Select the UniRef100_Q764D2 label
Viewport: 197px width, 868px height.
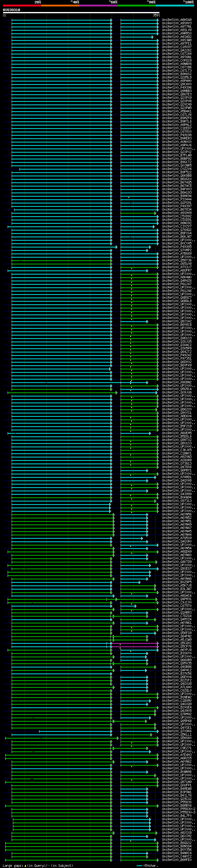(x=177, y=230)
